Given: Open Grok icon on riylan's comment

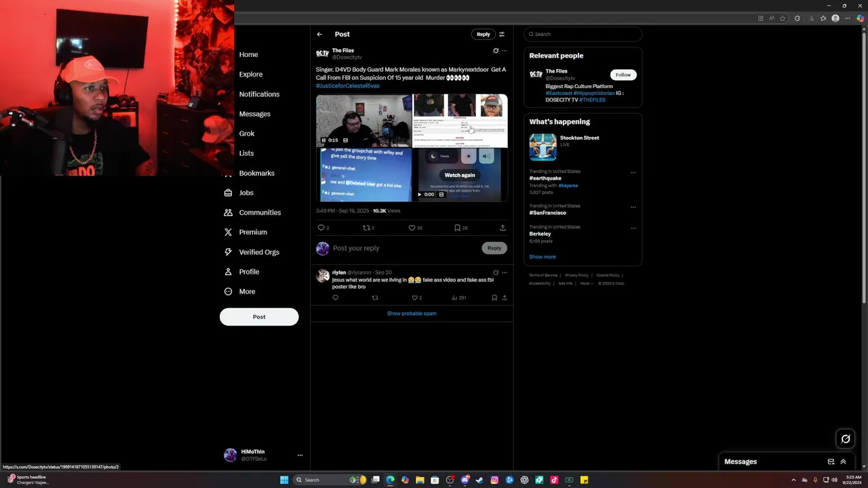Looking at the screenshot, I should [496, 272].
